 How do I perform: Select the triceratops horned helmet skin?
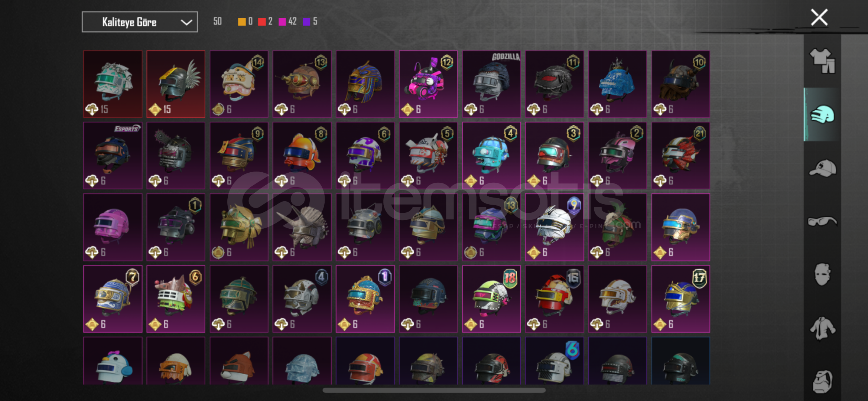point(302,227)
